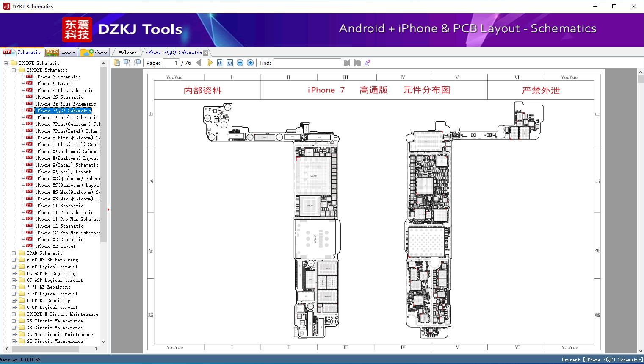Expand the XS Max Circuit Maintenance folder
The height and width of the screenshot is (364, 644).
(x=14, y=334)
